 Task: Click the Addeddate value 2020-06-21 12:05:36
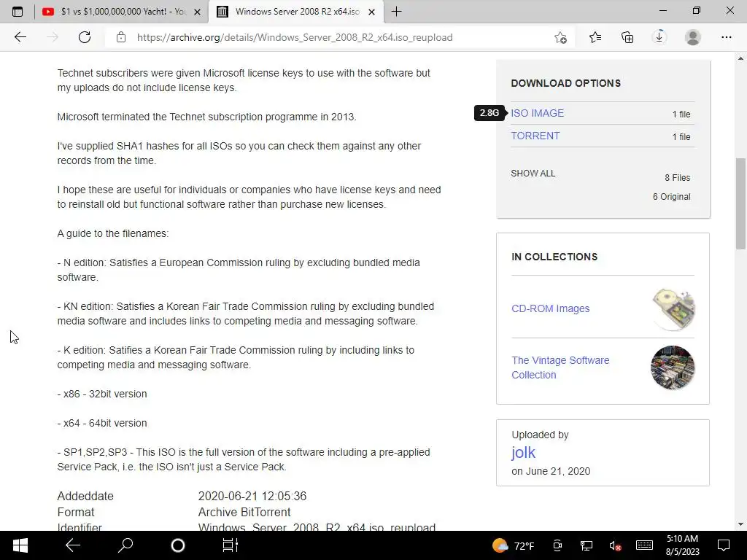pyautogui.click(x=252, y=496)
